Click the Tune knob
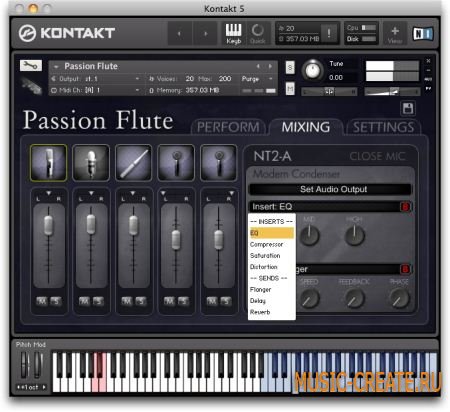Viewport: 450px width, 412px height. pos(313,70)
